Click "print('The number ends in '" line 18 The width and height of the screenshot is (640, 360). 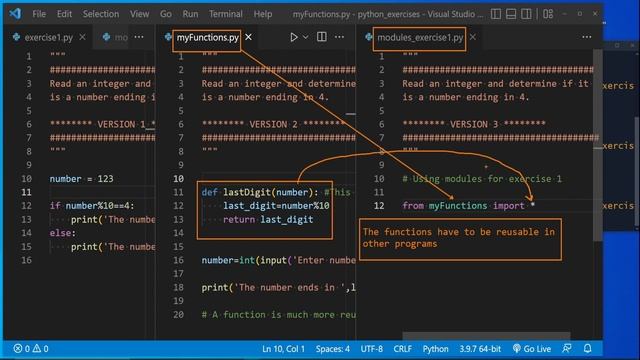278,288
